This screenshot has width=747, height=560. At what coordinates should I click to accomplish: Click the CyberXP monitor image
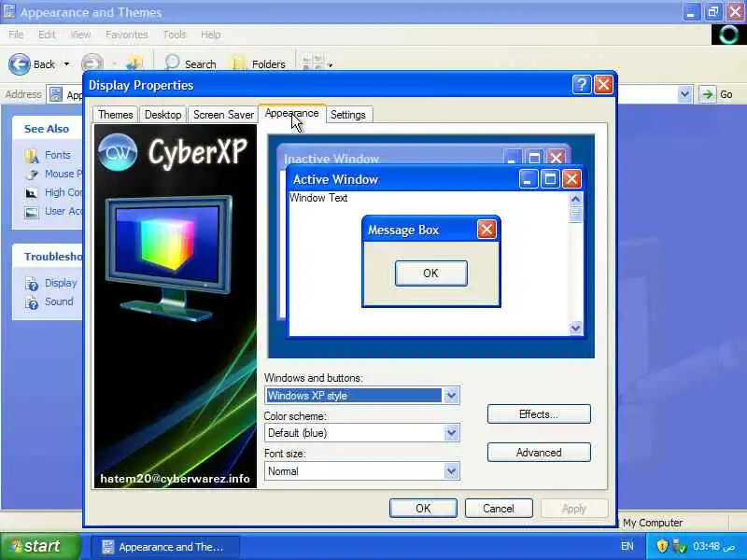[168, 258]
